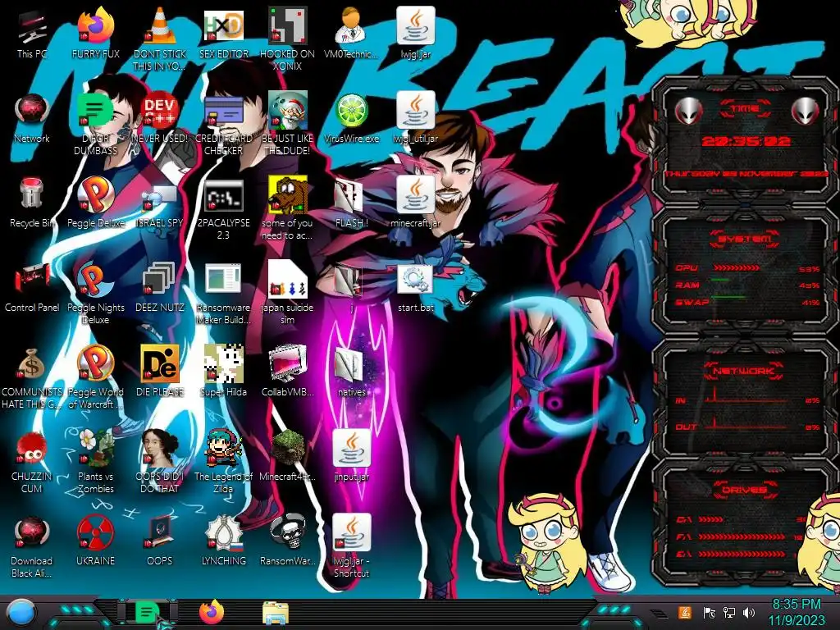The width and height of the screenshot is (840, 630).
Task: Click the Start orb button
Action: (21, 614)
